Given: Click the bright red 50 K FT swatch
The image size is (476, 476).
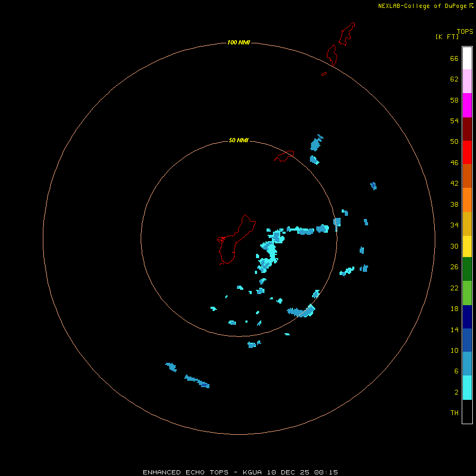Looking at the screenshot, I should click(x=467, y=152).
